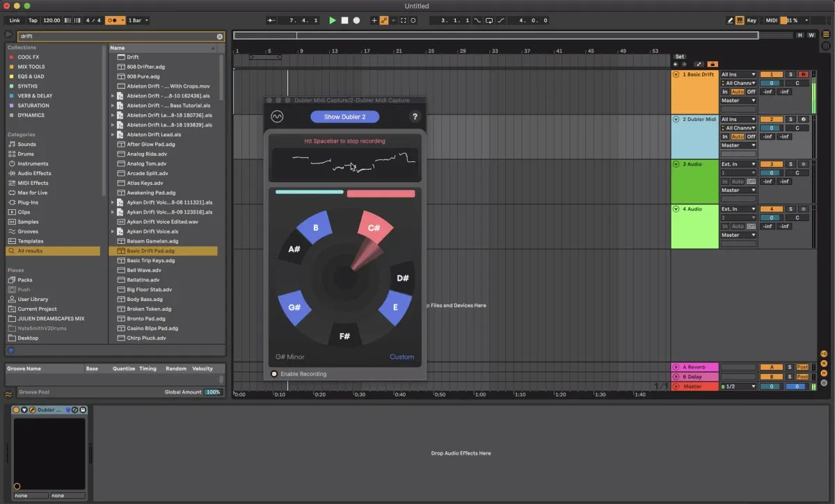This screenshot has width=835, height=504.
Task: Click the Custom scale link
Action: click(402, 357)
